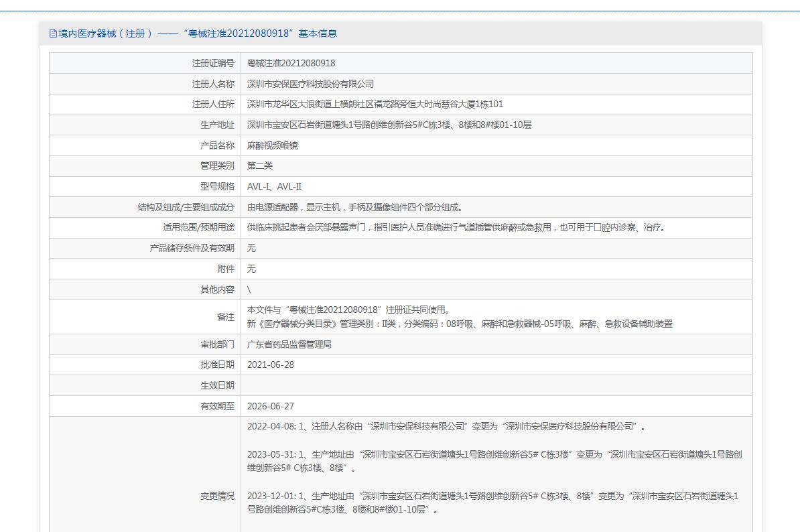Image resolution: width=800 pixels, height=532 pixels.
Task: Click the 生产地址 label
Action: 217,125
